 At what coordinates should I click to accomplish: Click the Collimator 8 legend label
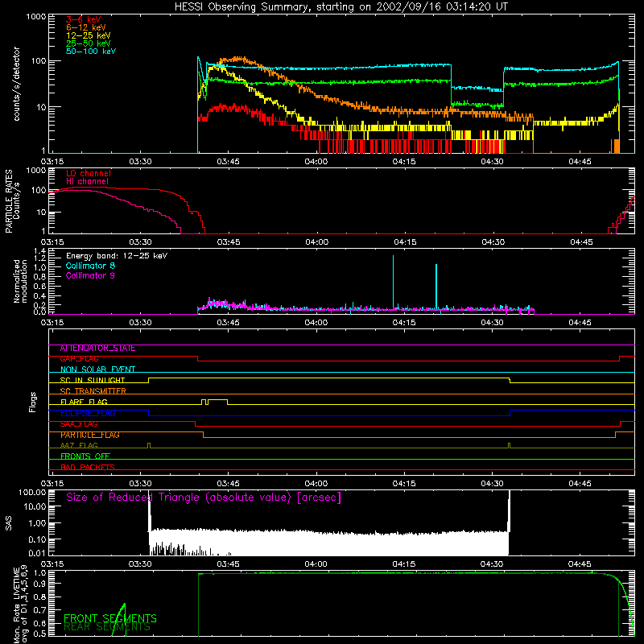[90, 266]
